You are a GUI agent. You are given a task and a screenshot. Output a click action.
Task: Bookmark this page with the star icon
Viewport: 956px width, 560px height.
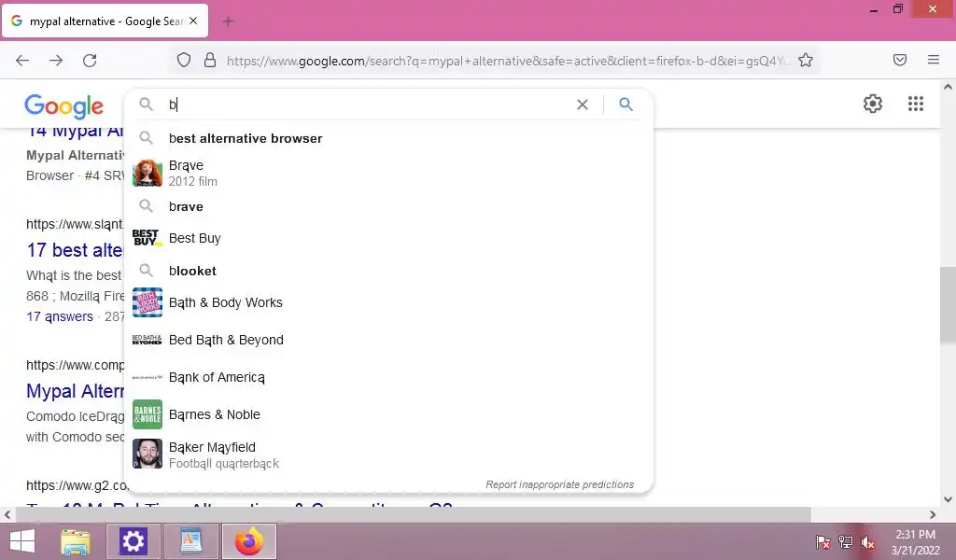coord(806,60)
